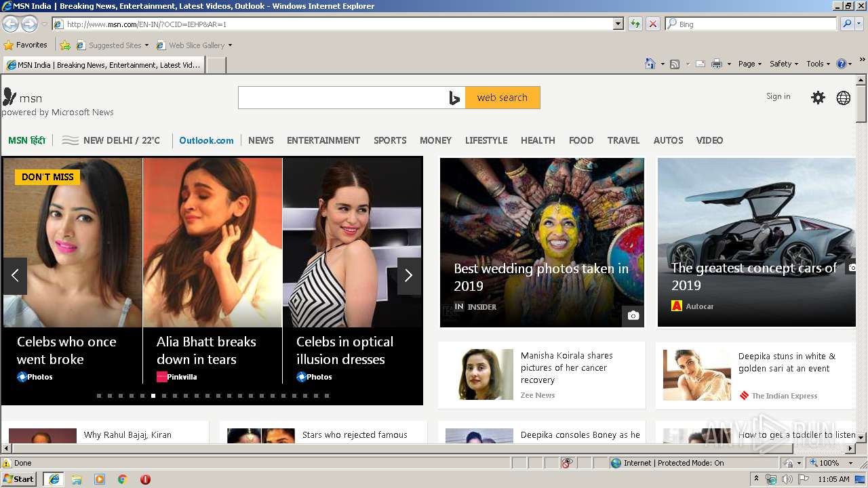The height and width of the screenshot is (488, 868).
Task: Click the language globe icon
Action: (844, 98)
